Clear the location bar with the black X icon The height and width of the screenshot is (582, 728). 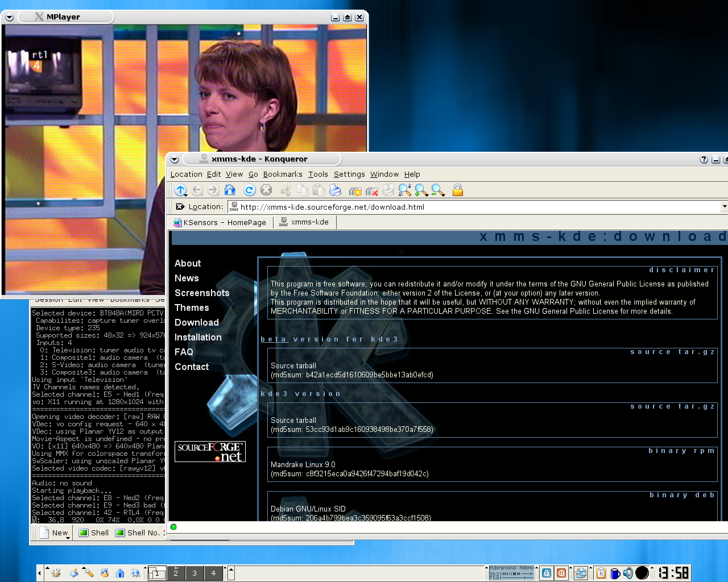[180, 206]
